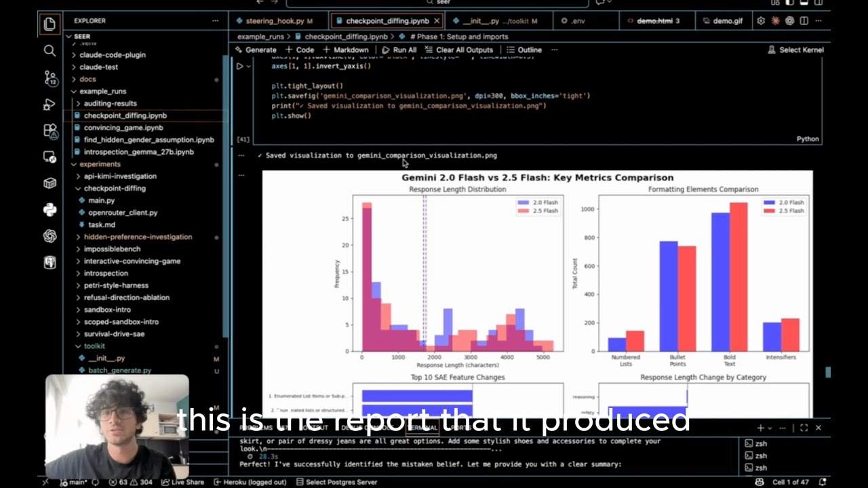This screenshot has height=488, width=868.
Task: Open editor More Actions ellipsis
Action: coord(818,21)
